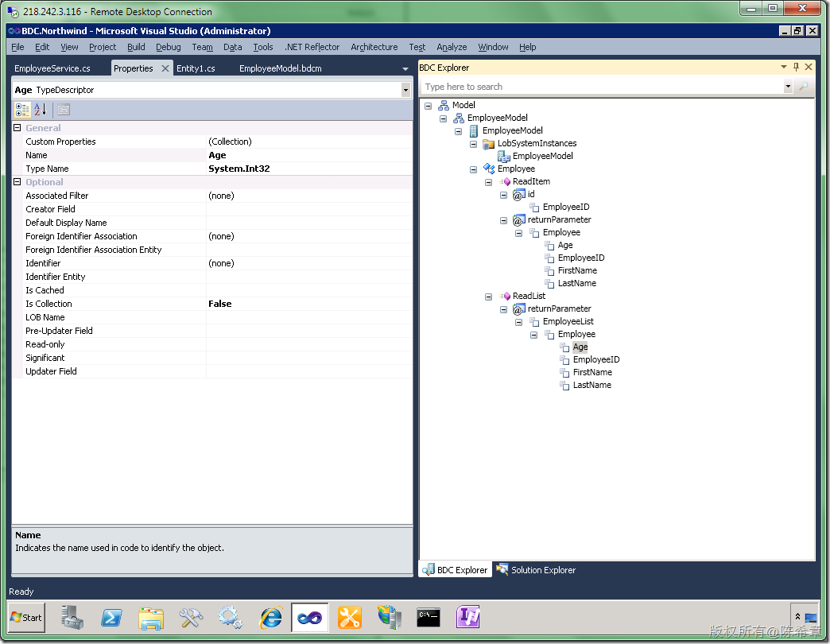
Task: Open the document tabs overflow dropdown
Action: pyautogui.click(x=405, y=69)
